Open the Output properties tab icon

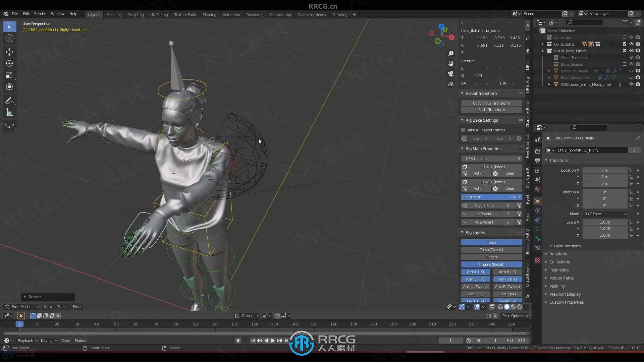coord(538,161)
